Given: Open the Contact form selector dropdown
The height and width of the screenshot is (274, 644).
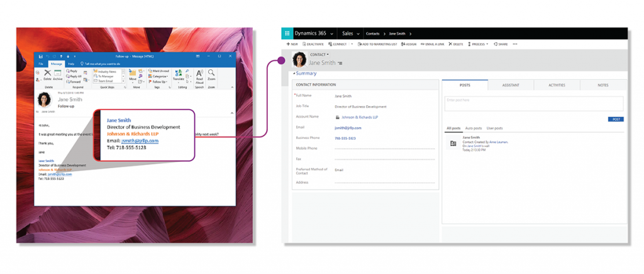Looking at the screenshot, I should 319,55.
